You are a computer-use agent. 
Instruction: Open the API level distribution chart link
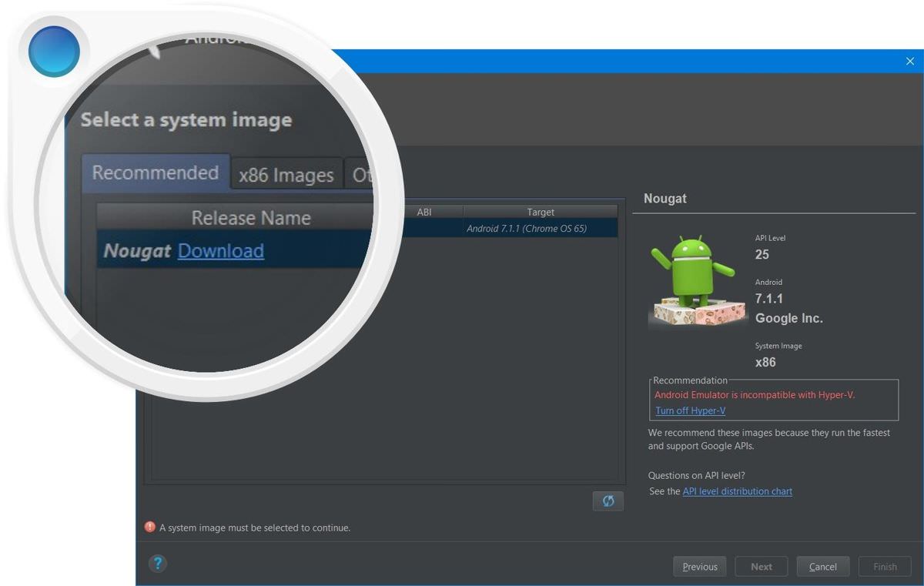(738, 491)
